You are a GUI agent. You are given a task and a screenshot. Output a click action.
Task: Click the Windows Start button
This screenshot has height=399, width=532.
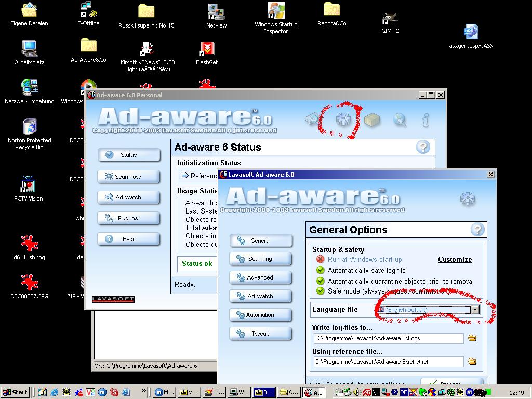click(16, 393)
